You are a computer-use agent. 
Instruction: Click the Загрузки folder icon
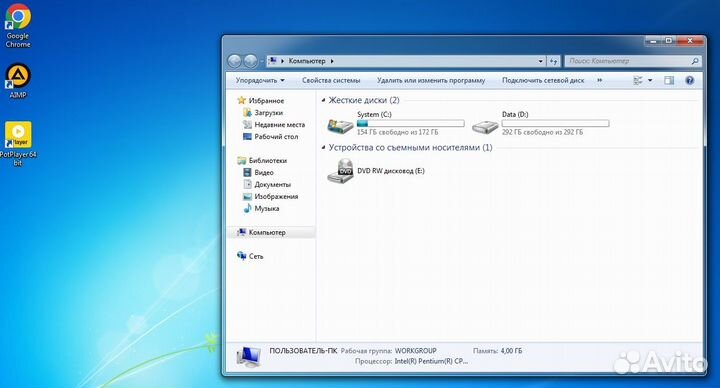247,112
